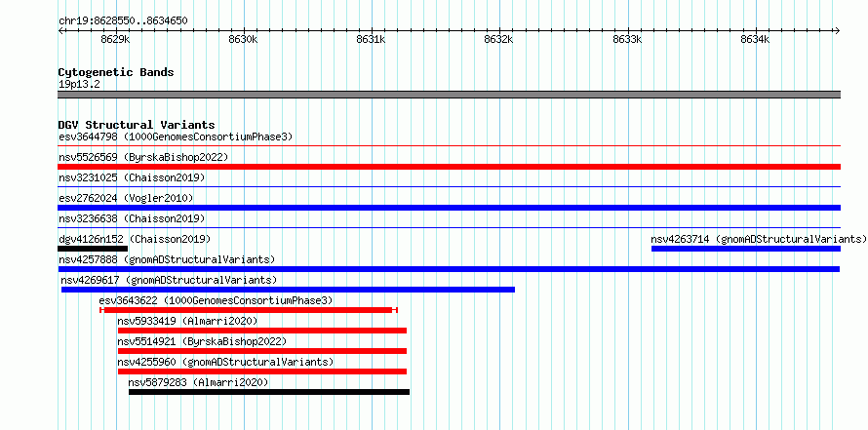Open the nsv4263714 gnomAD variant label

[x=759, y=239]
